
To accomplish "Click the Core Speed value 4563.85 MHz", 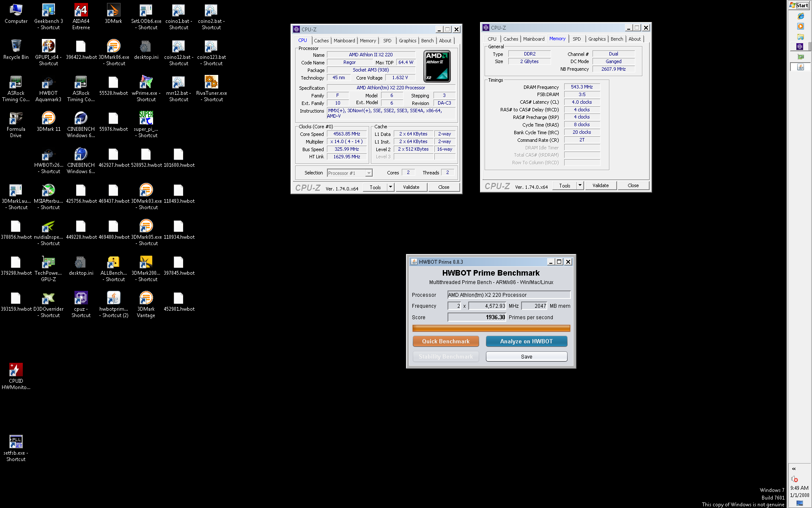I will 347,134.
